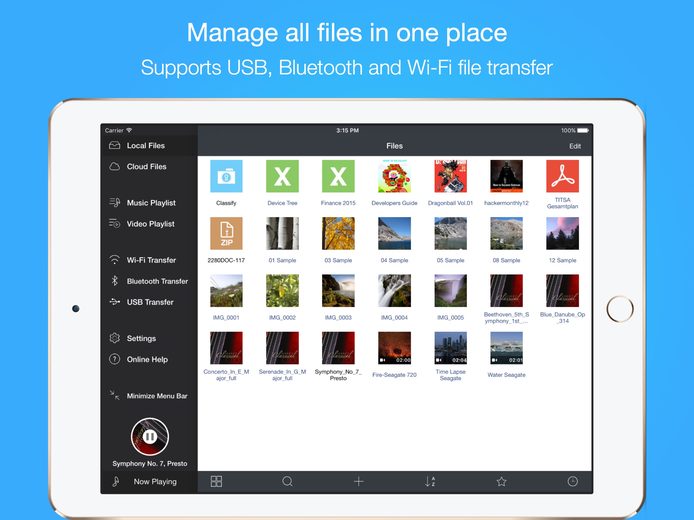
Task: Open the Blue_Danube_Op_314 audio file
Action: point(563,291)
